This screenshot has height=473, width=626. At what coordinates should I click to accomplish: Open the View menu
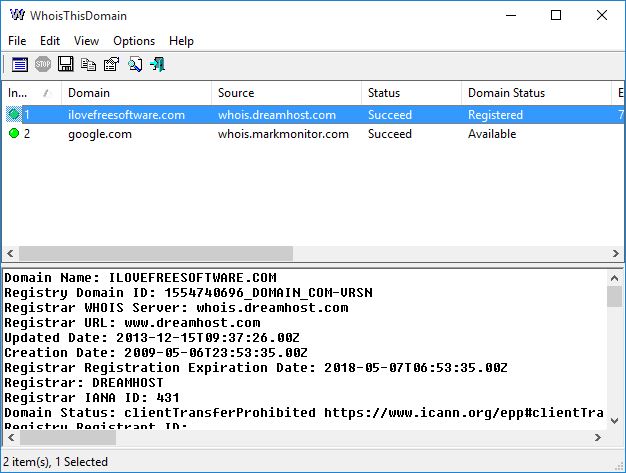86,41
